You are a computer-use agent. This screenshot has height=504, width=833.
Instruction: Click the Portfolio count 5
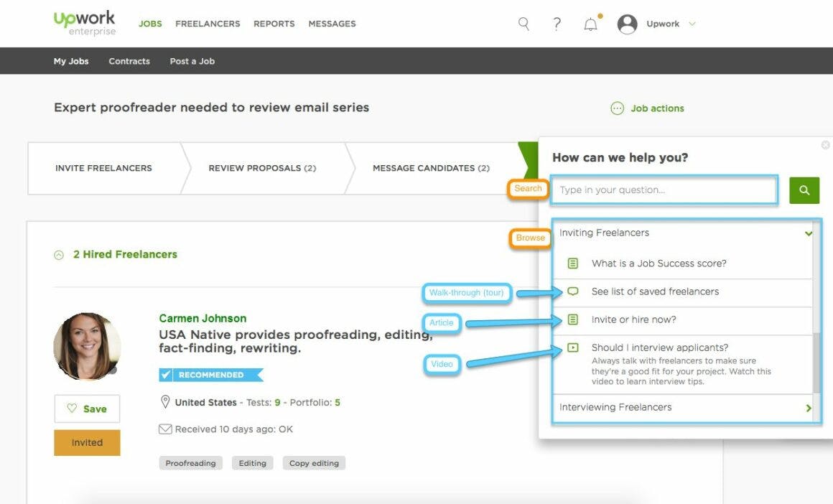click(x=338, y=403)
